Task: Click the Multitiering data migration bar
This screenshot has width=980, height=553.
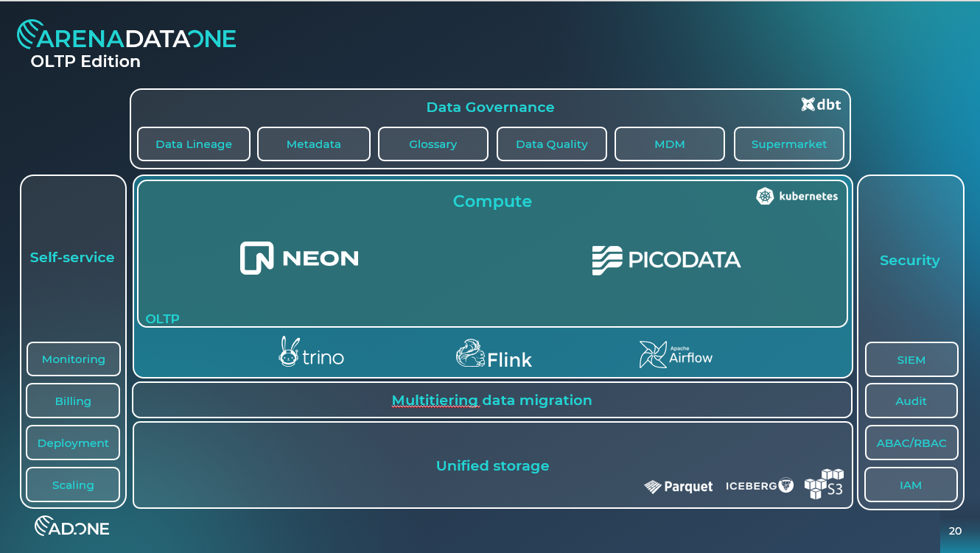Action: (492, 401)
